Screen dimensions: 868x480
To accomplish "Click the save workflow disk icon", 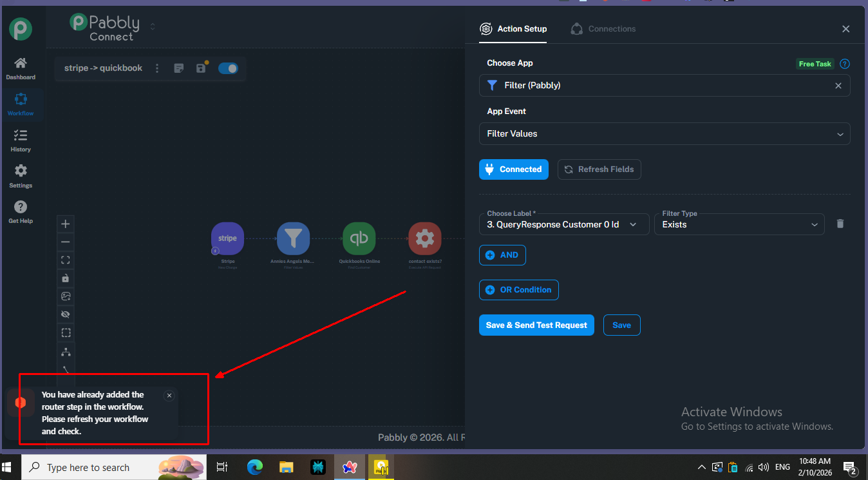I will tap(201, 68).
